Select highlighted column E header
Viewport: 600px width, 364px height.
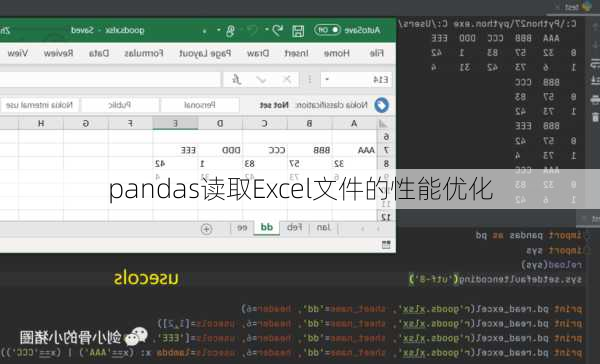click(175, 124)
